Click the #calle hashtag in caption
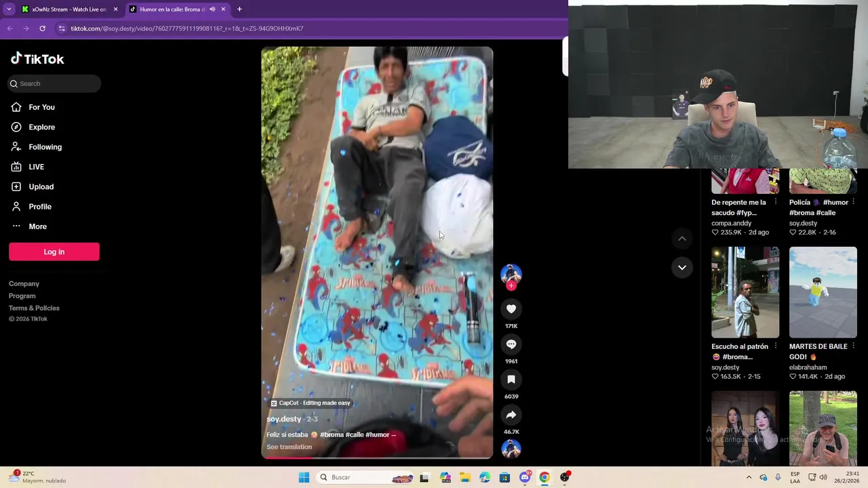 (x=355, y=435)
